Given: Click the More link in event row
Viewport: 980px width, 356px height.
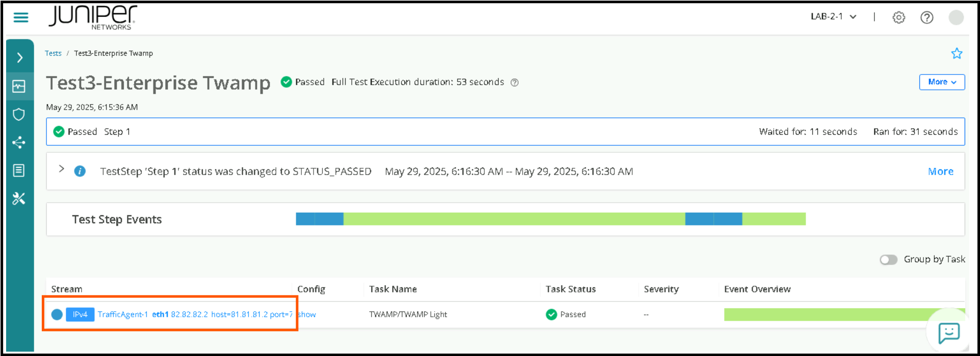Looking at the screenshot, I should pyautogui.click(x=940, y=172).
